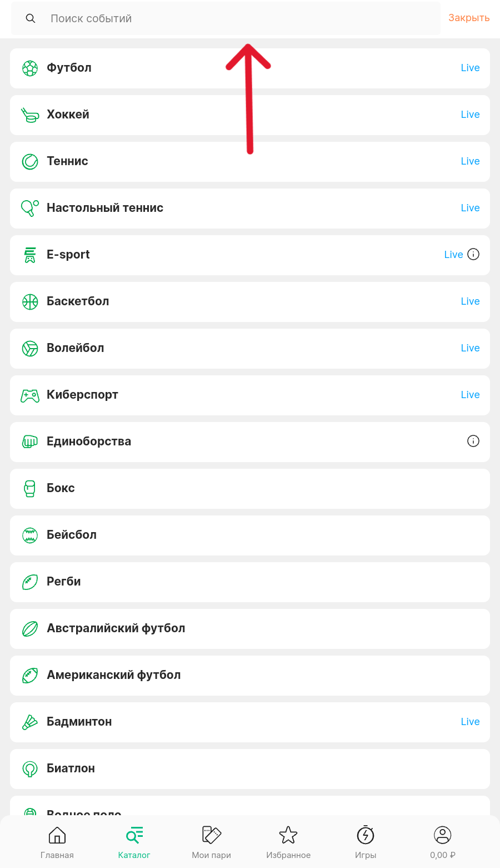Viewport: 500px width, 868px height.
Task: Open info icon next to E-sport
Action: [x=473, y=254]
